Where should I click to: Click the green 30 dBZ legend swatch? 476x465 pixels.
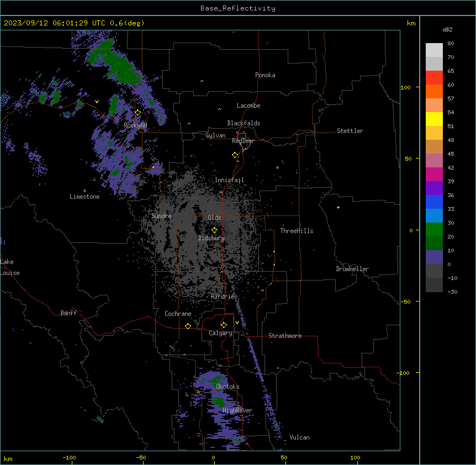434,230
